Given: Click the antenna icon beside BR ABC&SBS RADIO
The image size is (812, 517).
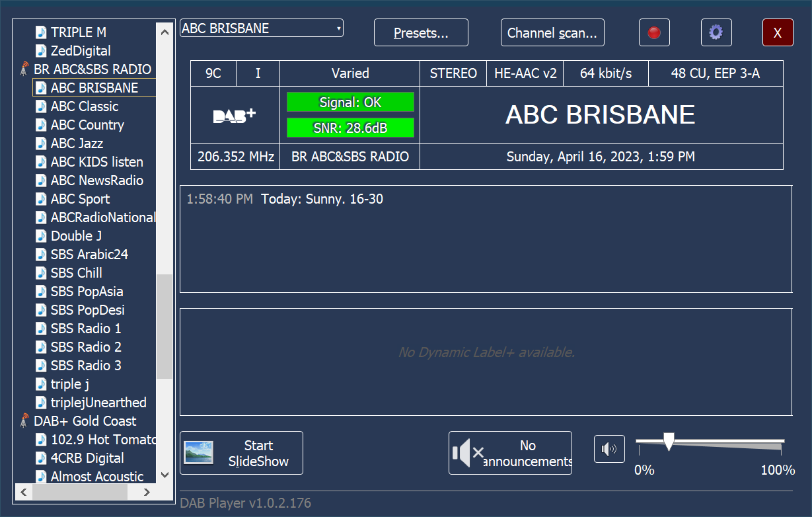Looking at the screenshot, I should pos(24,69).
